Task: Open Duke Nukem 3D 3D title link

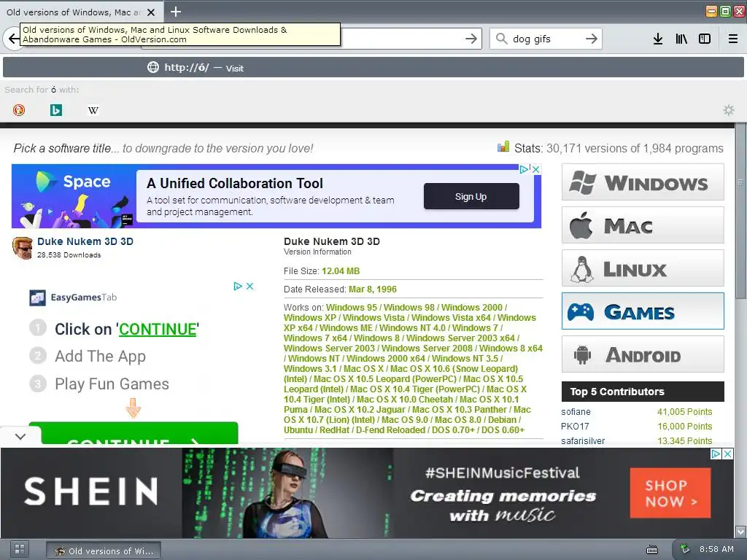Action: tap(85, 241)
